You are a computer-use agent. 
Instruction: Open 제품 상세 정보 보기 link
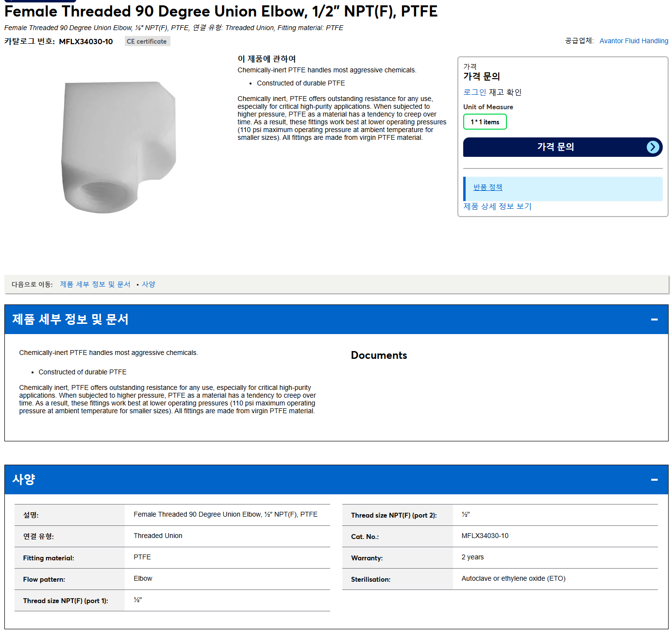click(497, 206)
